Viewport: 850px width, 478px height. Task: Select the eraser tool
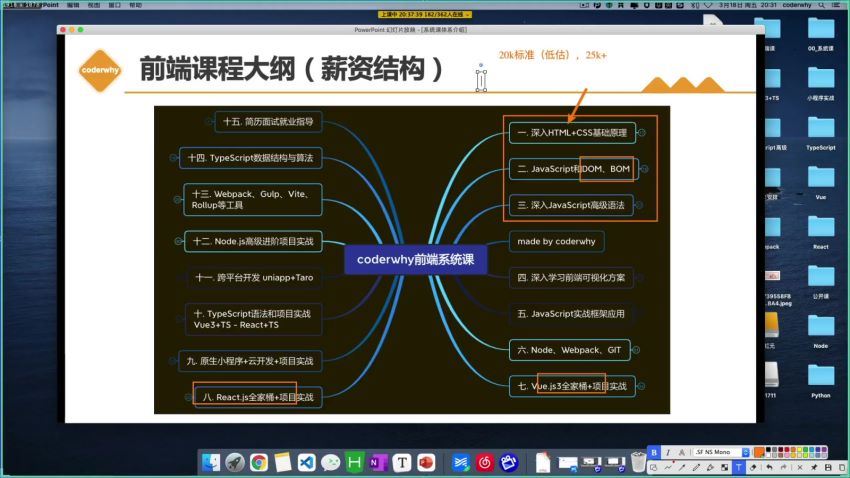point(753,467)
